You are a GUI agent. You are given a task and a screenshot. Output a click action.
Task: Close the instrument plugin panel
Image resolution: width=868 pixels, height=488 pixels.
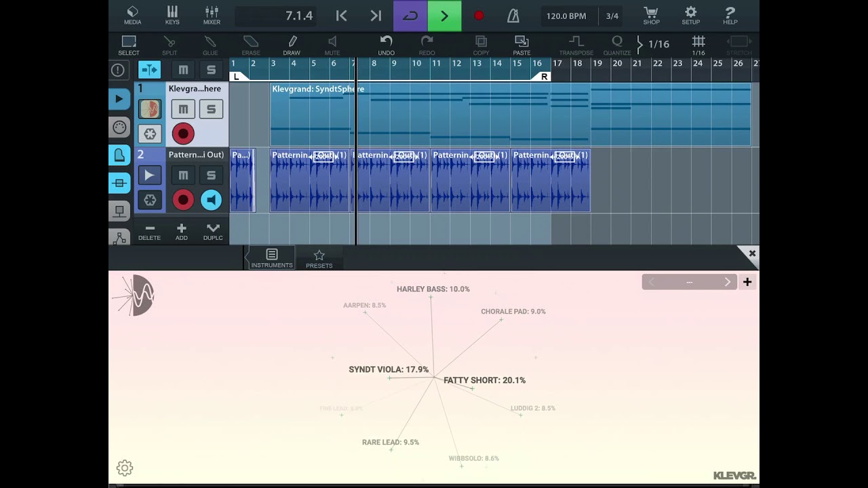751,253
